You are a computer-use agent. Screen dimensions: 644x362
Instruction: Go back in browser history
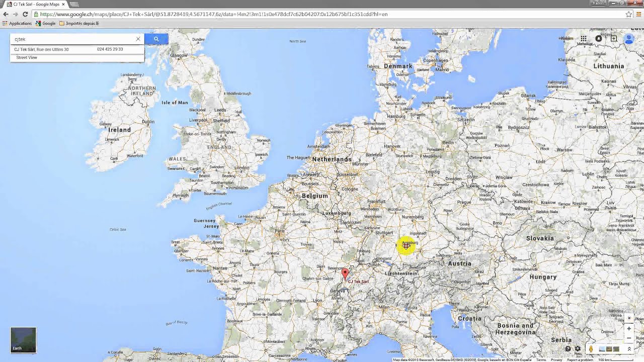(x=6, y=14)
